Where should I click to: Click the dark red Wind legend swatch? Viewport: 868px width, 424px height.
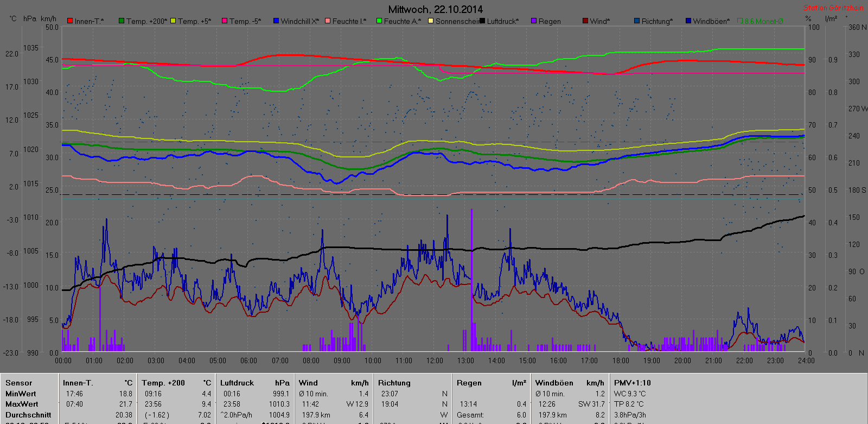(x=585, y=21)
